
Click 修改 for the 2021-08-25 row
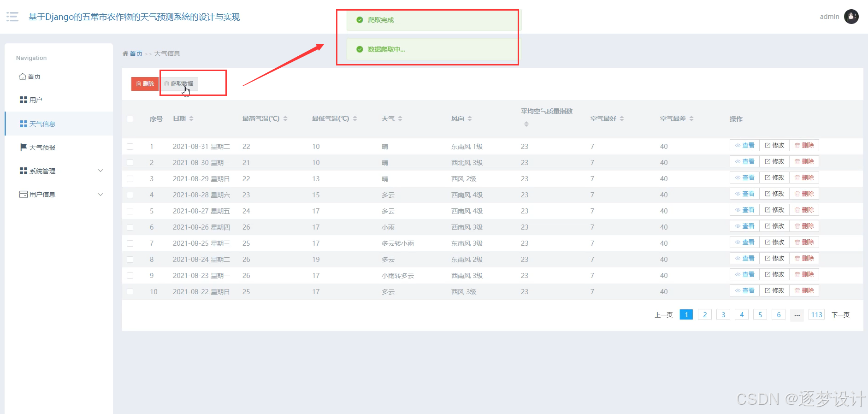click(774, 242)
